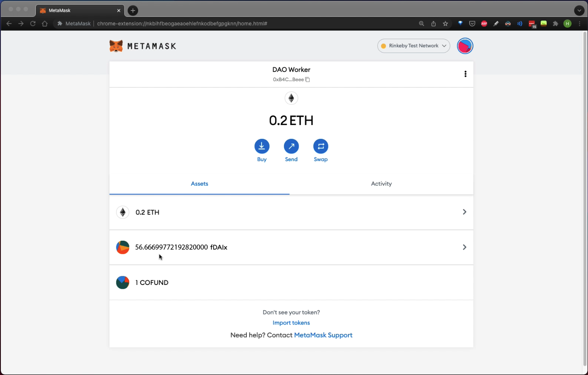The width and height of the screenshot is (588, 375).
Task: Expand the fDAIx asset row chevron
Action: [465, 247]
